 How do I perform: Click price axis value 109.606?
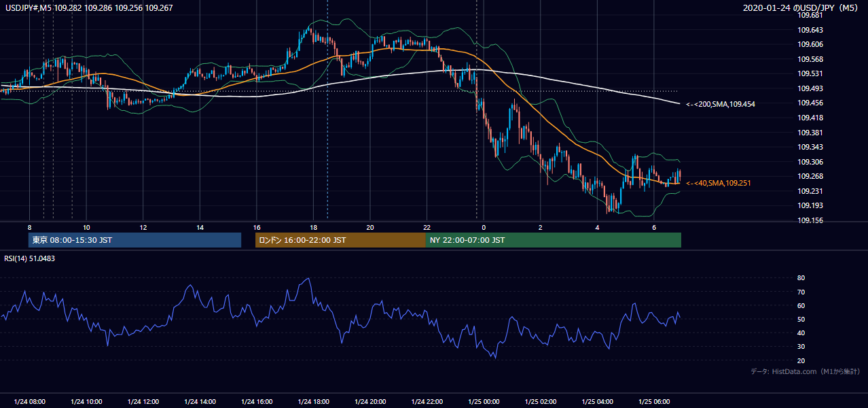pos(810,44)
